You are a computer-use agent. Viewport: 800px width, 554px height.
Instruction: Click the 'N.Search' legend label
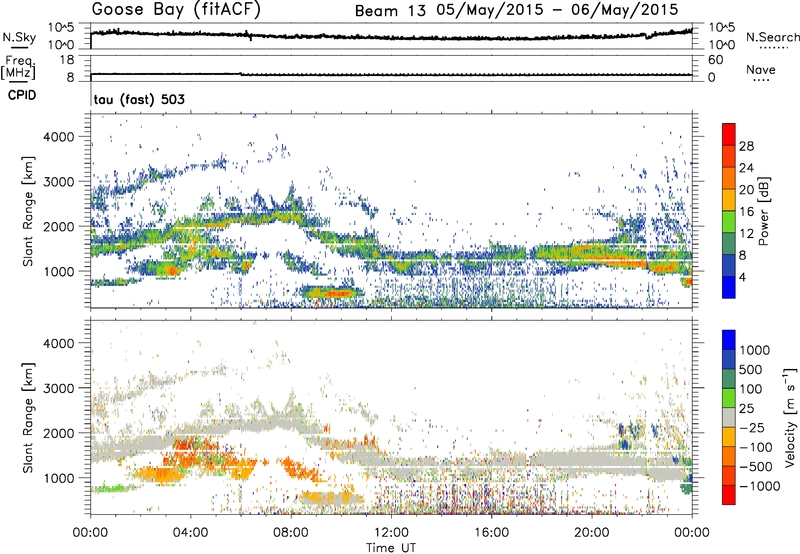point(773,37)
